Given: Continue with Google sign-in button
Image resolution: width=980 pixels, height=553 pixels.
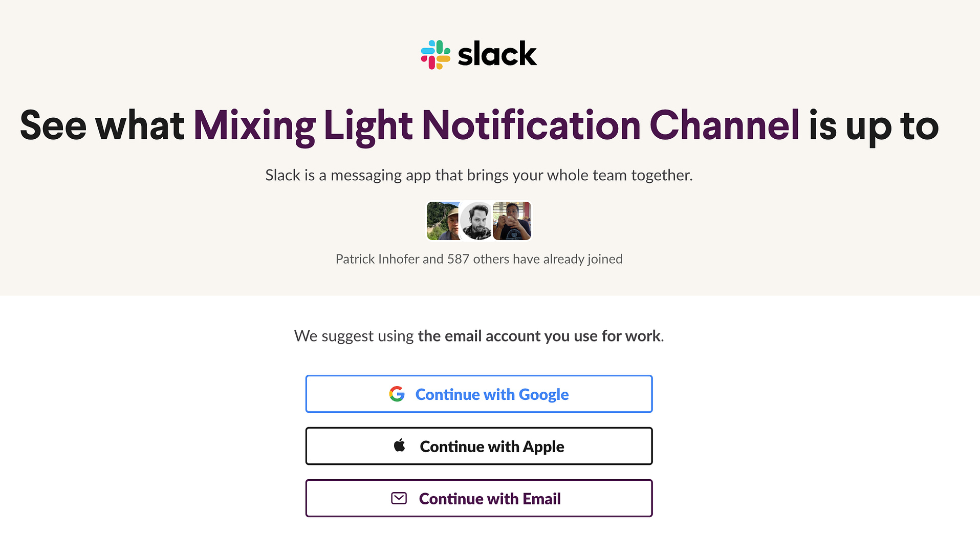Looking at the screenshot, I should (x=479, y=394).
